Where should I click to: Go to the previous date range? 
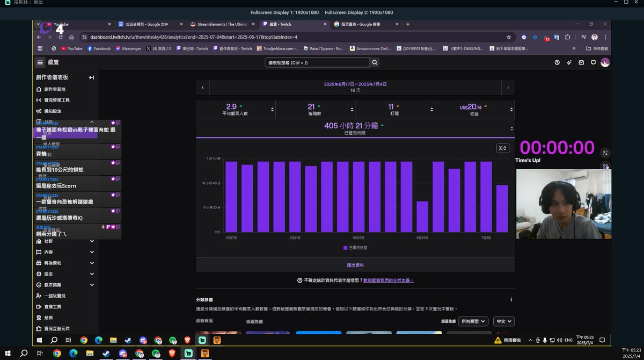pyautogui.click(x=202, y=87)
